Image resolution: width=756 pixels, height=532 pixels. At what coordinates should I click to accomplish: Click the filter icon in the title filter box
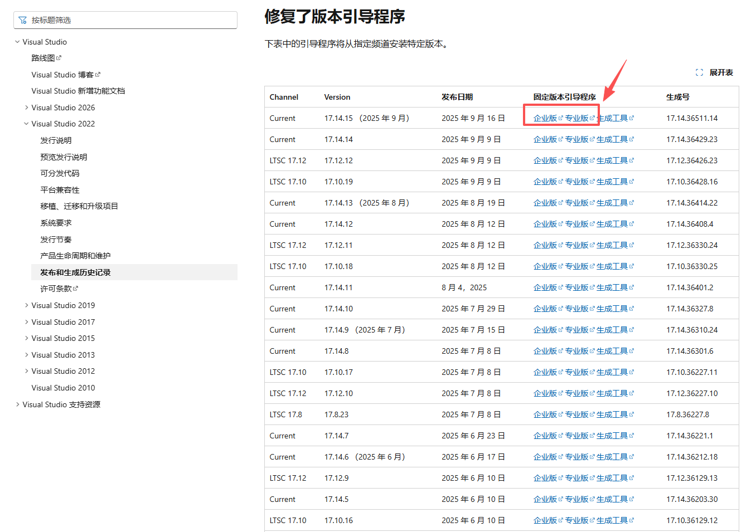coord(23,21)
